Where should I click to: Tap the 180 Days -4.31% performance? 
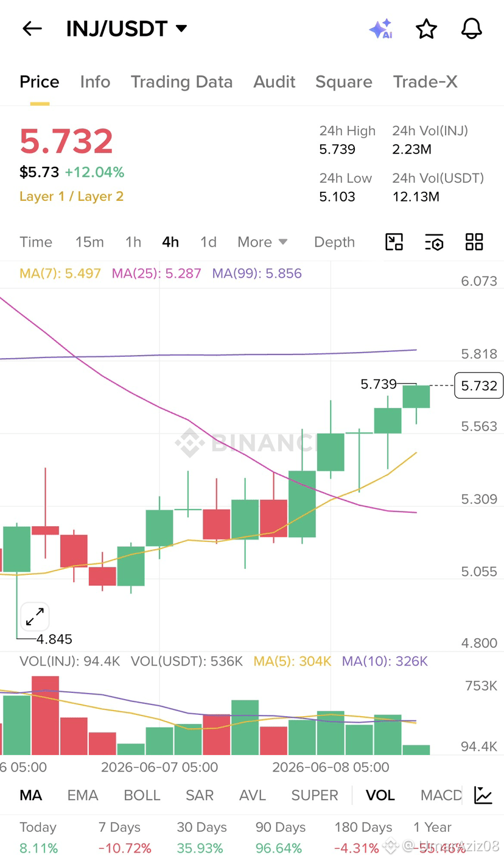(363, 837)
